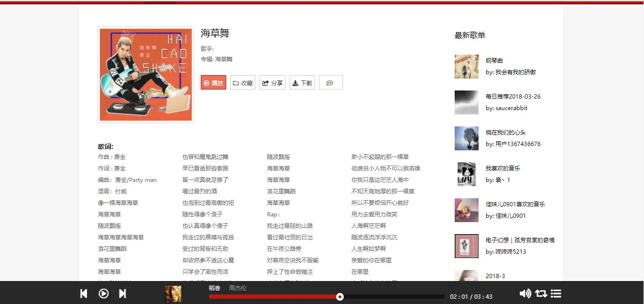Click the playback time 02:01 / 03:43
This screenshot has width=644, height=304.
tap(471, 297)
